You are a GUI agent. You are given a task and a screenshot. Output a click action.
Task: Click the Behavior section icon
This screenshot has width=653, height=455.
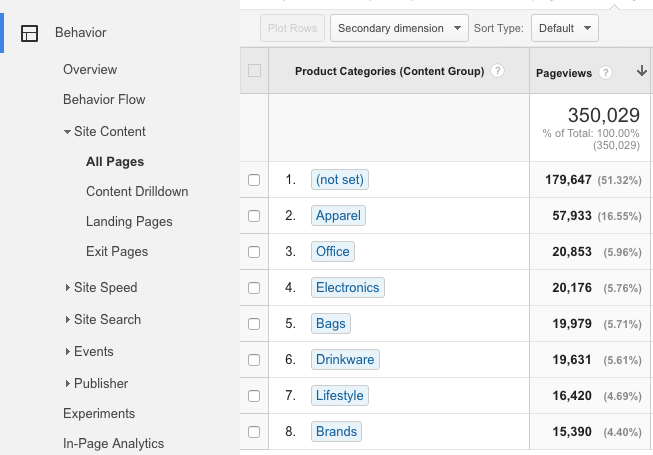coord(30,33)
